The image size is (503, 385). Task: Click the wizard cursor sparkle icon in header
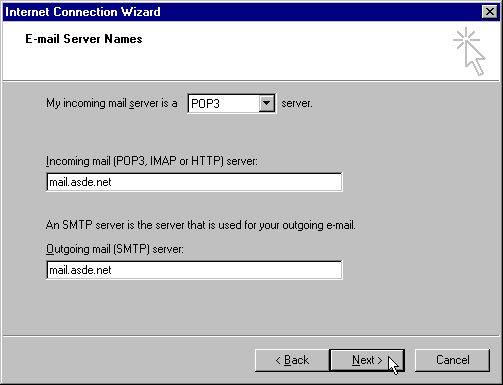tap(469, 51)
